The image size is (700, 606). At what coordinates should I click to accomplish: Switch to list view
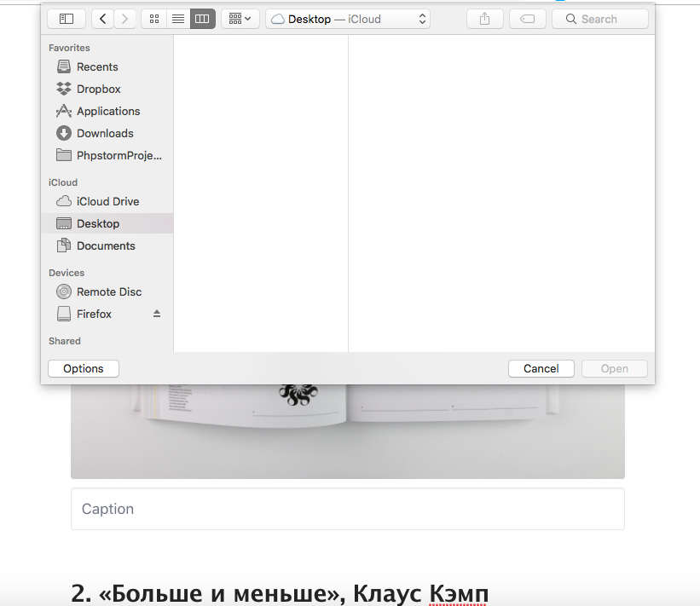pyautogui.click(x=177, y=19)
